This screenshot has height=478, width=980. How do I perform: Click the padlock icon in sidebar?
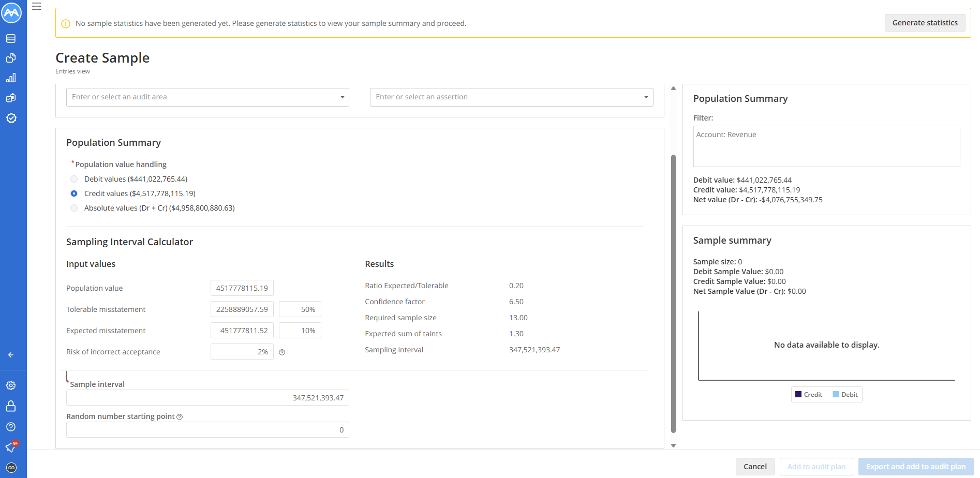point(11,406)
